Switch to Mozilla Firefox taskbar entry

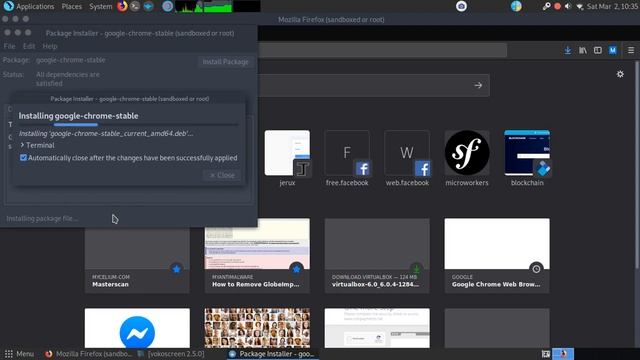coord(89,354)
